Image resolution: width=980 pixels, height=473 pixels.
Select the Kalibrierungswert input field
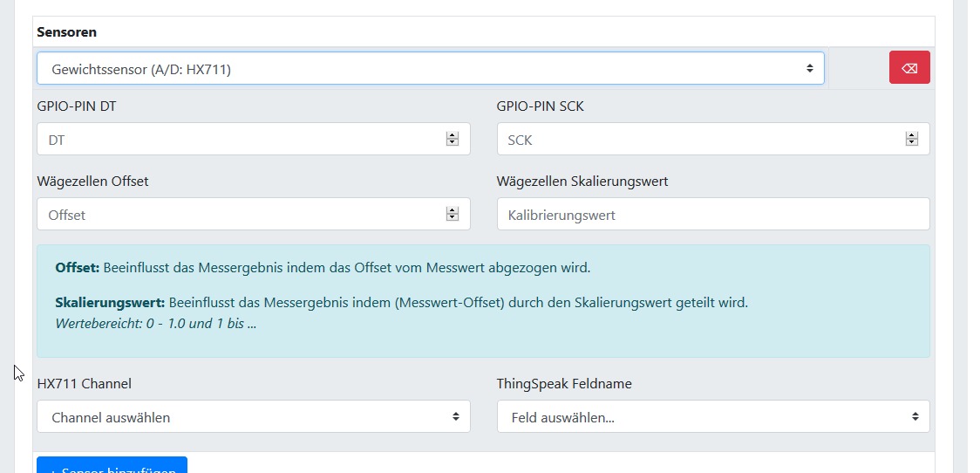click(x=712, y=215)
